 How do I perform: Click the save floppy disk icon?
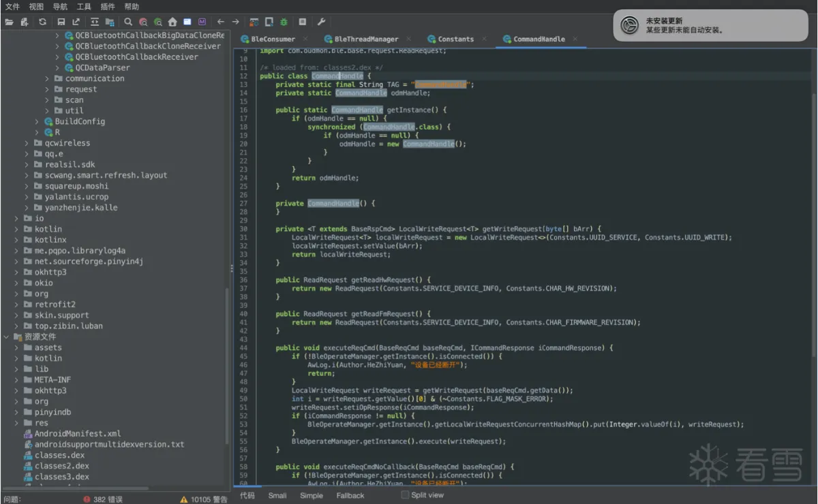point(61,22)
